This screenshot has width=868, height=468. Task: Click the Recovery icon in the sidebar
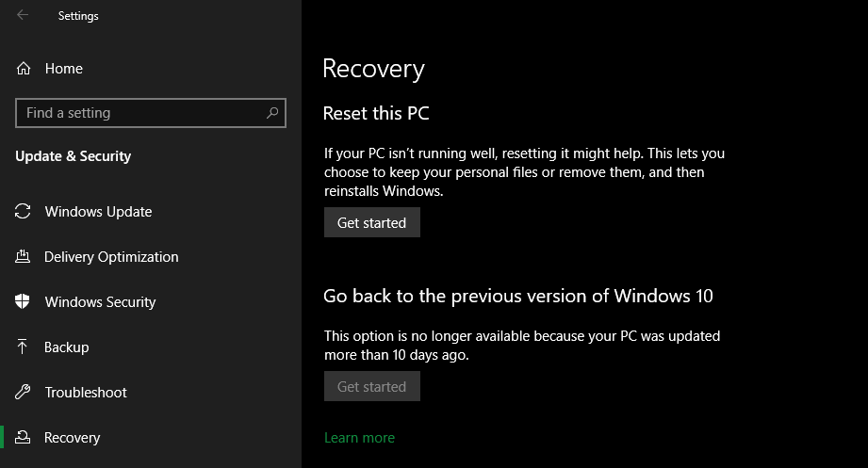24,438
